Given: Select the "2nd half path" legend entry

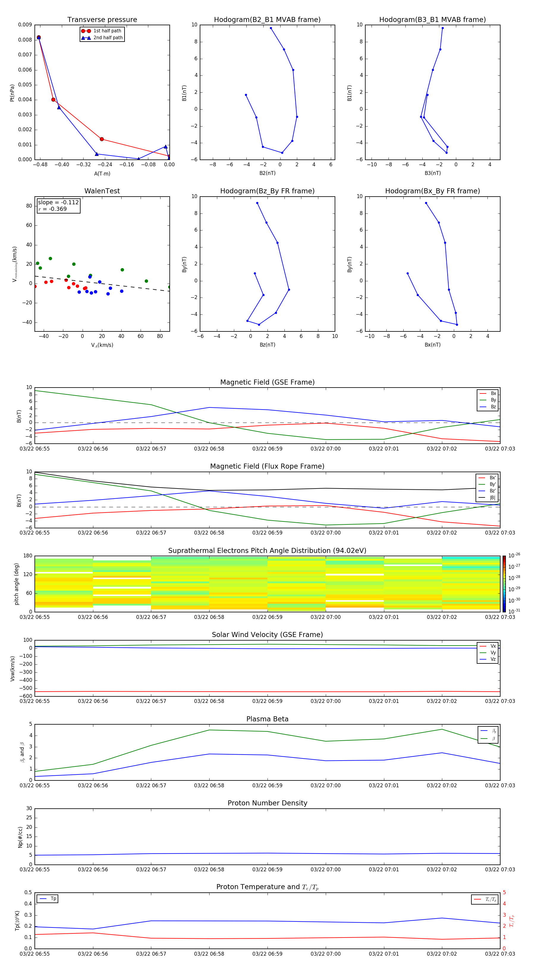Looking at the screenshot, I should pos(102,38).
